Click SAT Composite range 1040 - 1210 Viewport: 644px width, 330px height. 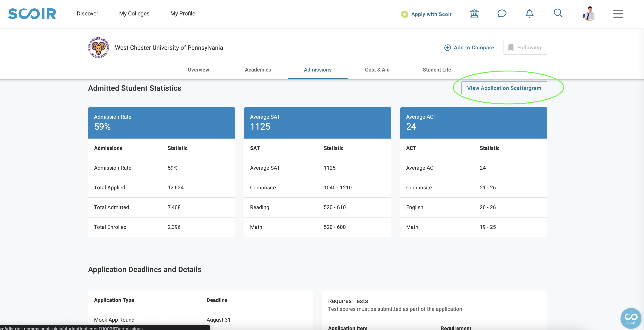[x=337, y=188]
